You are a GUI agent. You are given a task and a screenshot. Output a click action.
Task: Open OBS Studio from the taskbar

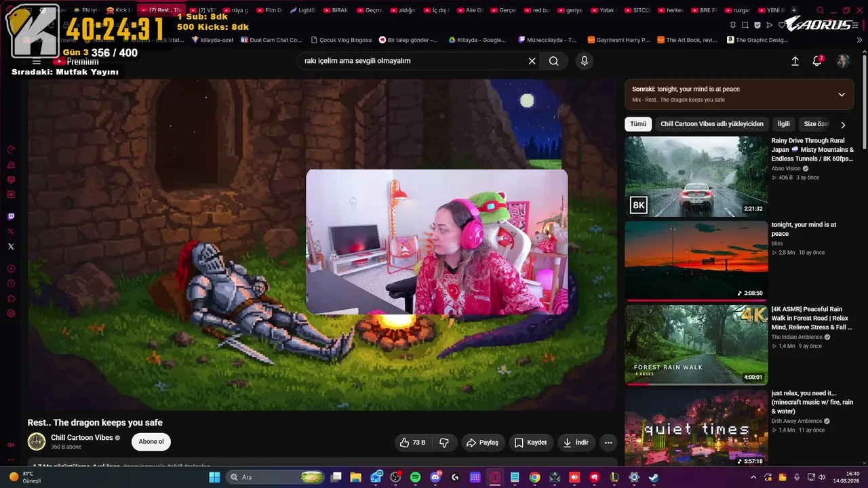(395, 477)
